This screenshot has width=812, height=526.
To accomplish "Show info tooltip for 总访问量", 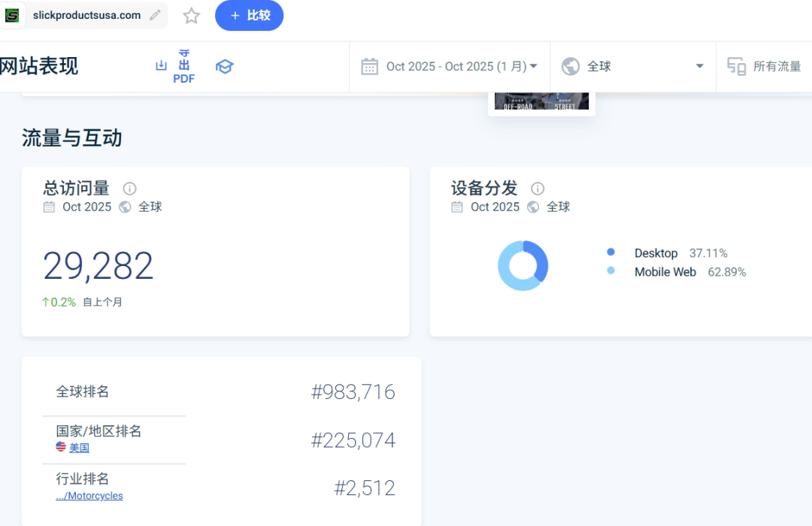I will tap(129, 189).
